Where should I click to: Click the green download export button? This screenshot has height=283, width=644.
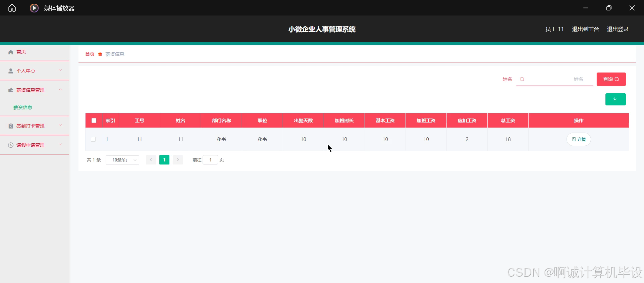point(615,99)
